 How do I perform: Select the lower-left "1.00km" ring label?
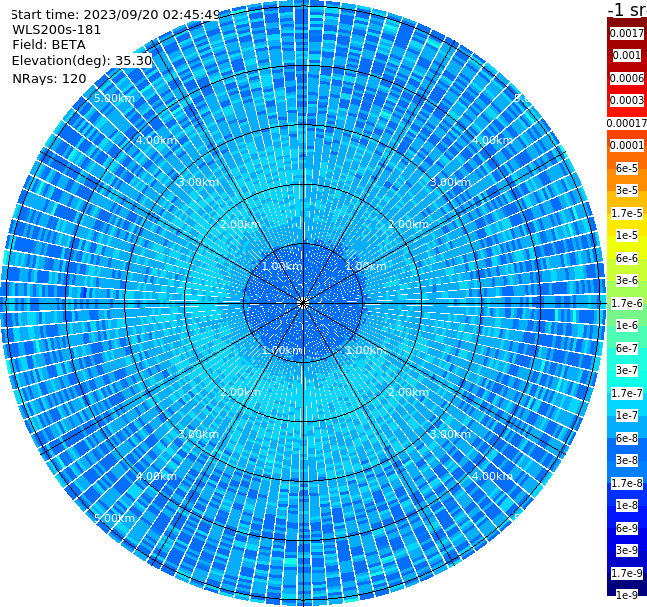point(282,350)
